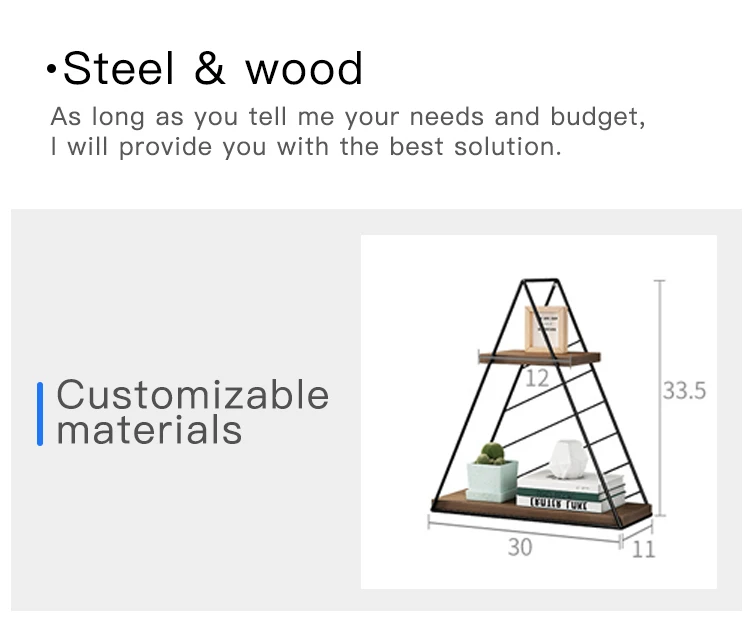Click the word "materials" under Customizable
This screenshot has width=750, height=631.
[149, 430]
